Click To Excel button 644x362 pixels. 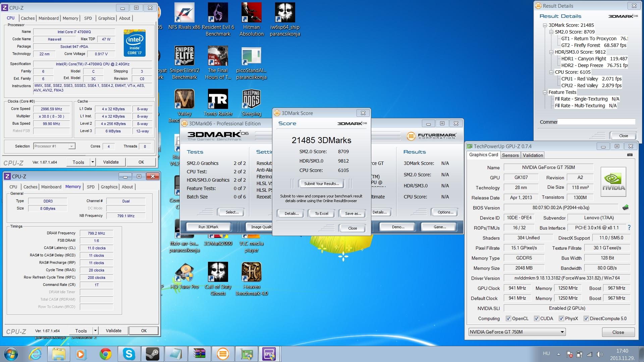tap(321, 214)
